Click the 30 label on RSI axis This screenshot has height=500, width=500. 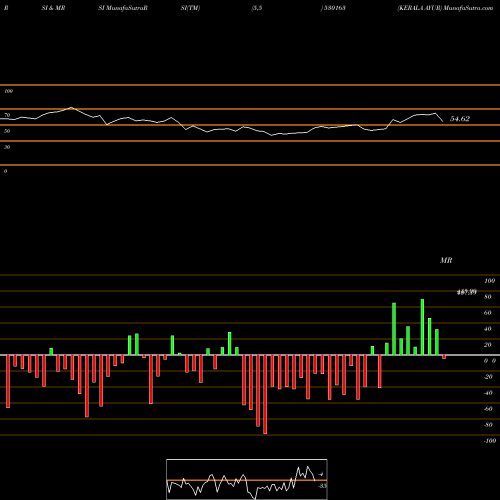coord(7,147)
